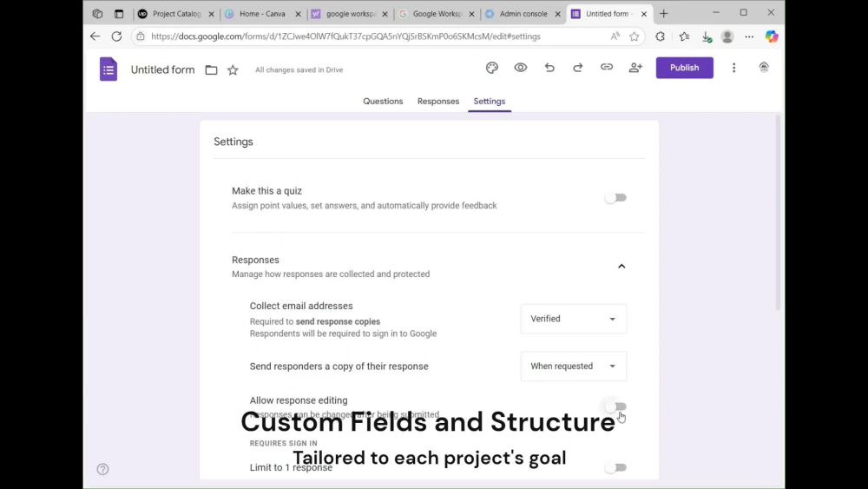The width and height of the screenshot is (868, 489).
Task: Switch to Home - Canva browser tab
Action: [x=262, y=14]
